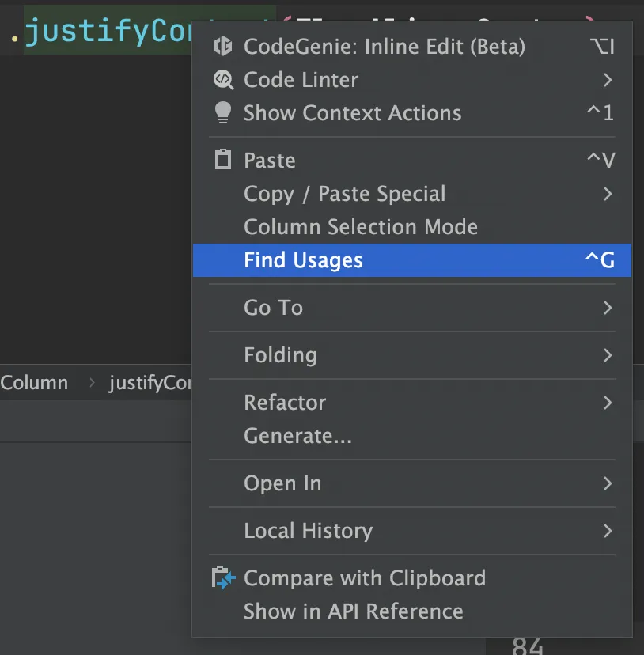Expand the Go To submenu arrow
The height and width of the screenshot is (655, 644).
pyautogui.click(x=608, y=308)
